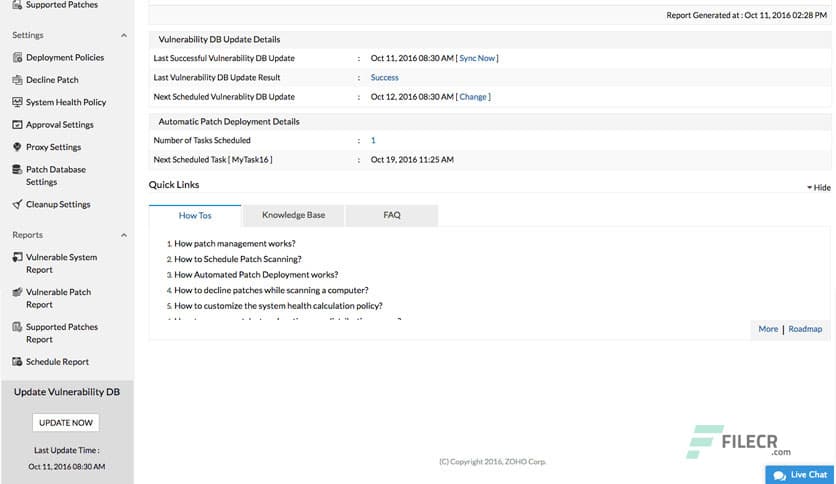
Task: Click the number of tasks scheduled value 1
Action: 373,140
